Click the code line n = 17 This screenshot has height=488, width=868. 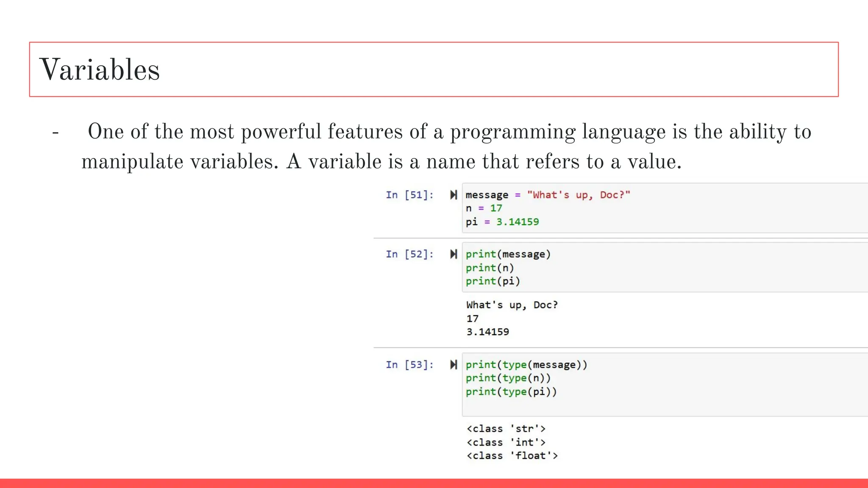pos(484,208)
